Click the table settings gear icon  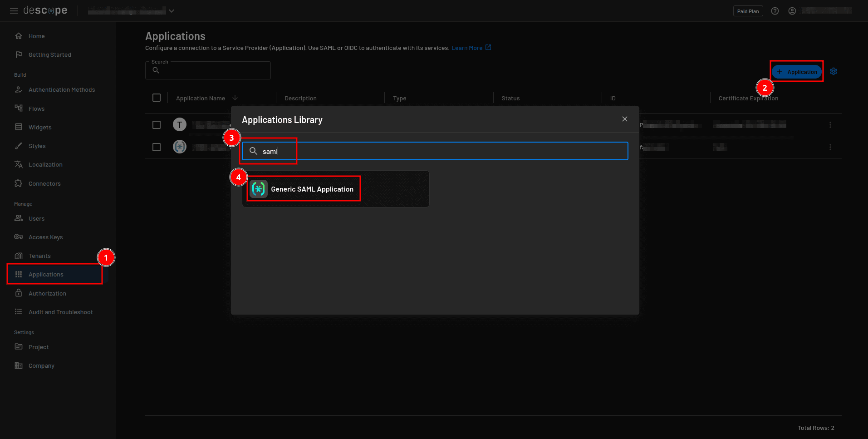click(834, 72)
